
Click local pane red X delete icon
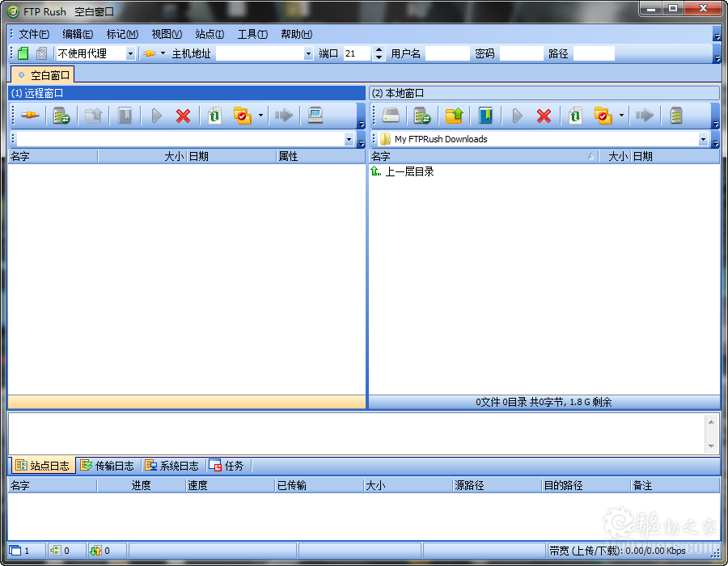(x=544, y=115)
